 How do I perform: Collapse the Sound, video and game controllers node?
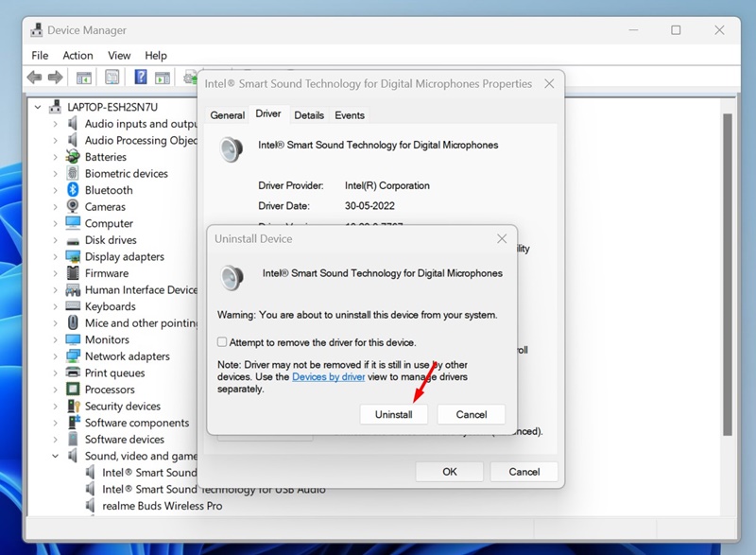56,456
